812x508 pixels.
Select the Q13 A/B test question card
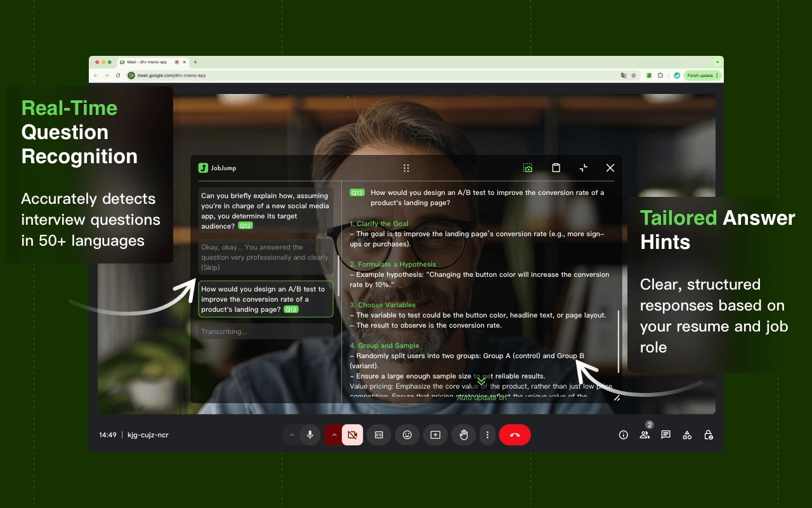click(x=266, y=299)
